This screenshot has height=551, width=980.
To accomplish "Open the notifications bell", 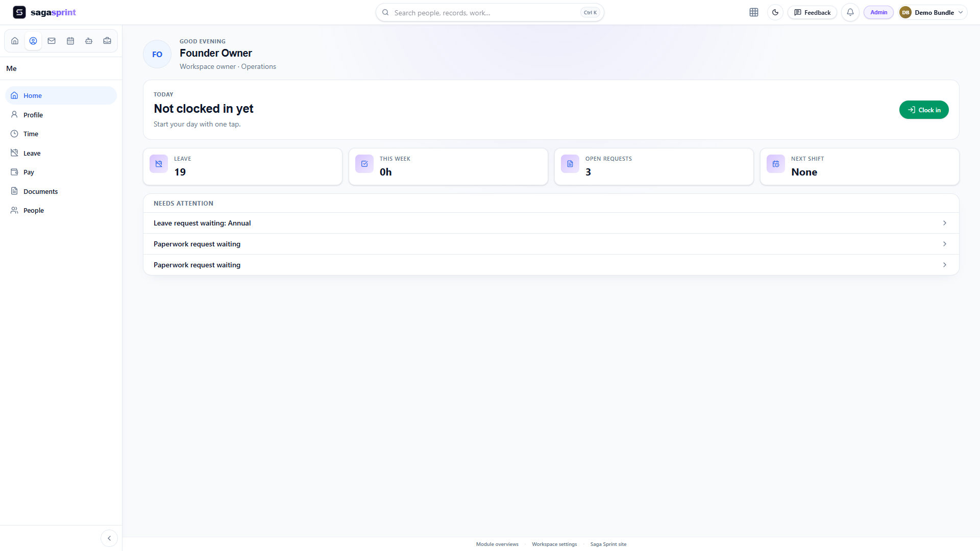I will 850,12.
